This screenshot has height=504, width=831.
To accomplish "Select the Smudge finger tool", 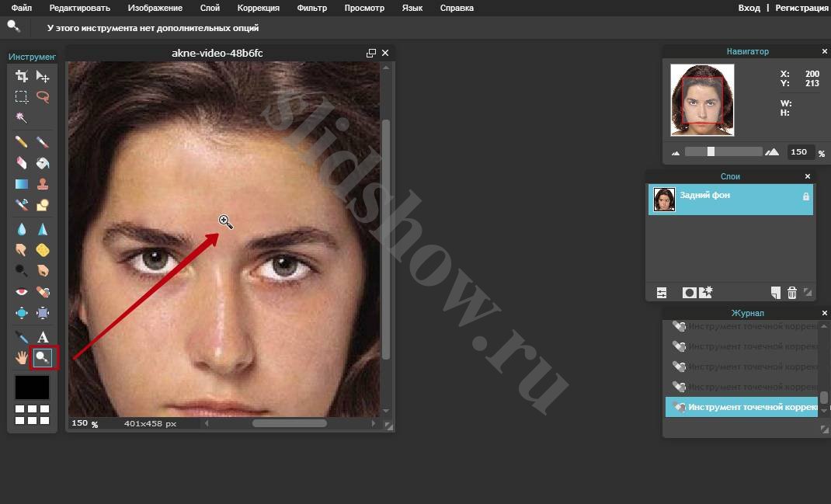I will click(21, 249).
